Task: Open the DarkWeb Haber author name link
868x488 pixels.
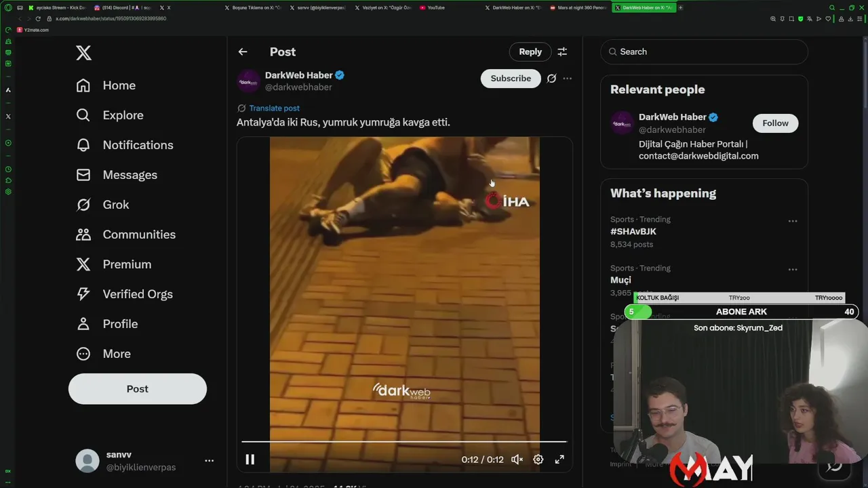Action: pos(299,75)
